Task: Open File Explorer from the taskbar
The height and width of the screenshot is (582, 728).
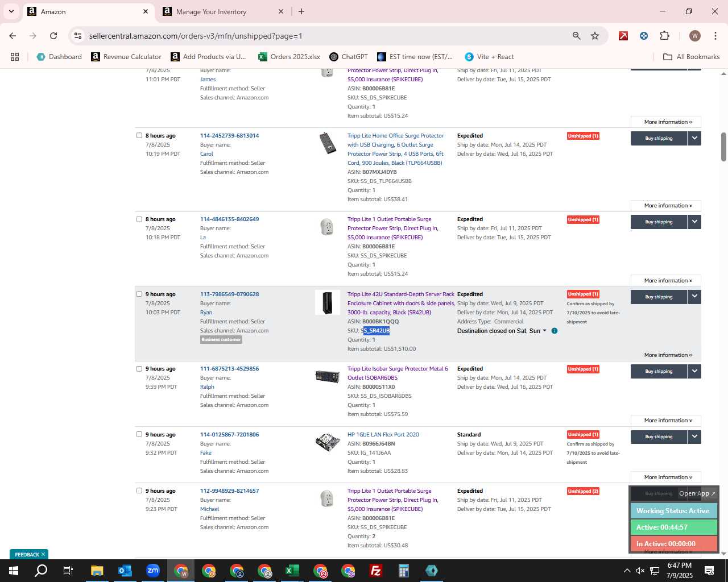Action: (97, 571)
